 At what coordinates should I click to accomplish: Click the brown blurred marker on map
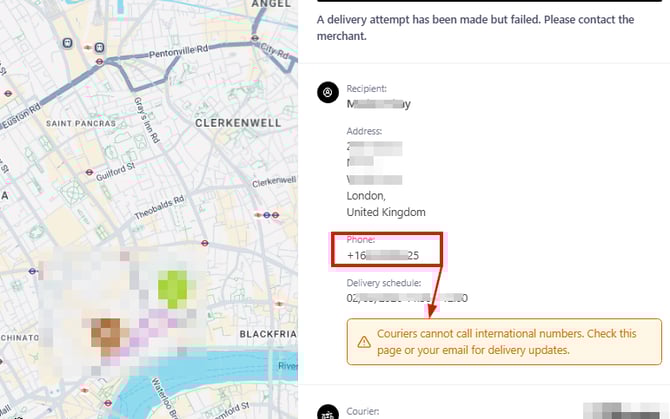coord(104,331)
